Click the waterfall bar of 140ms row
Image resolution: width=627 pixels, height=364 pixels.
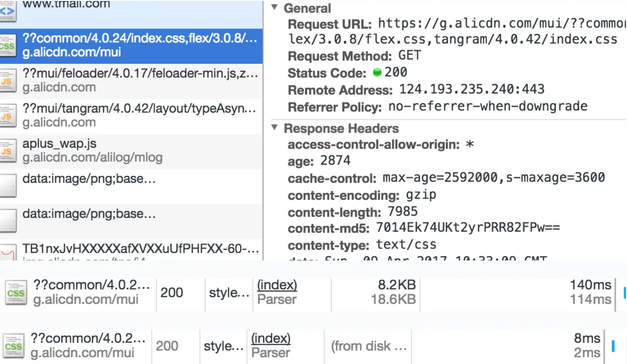(x=624, y=292)
